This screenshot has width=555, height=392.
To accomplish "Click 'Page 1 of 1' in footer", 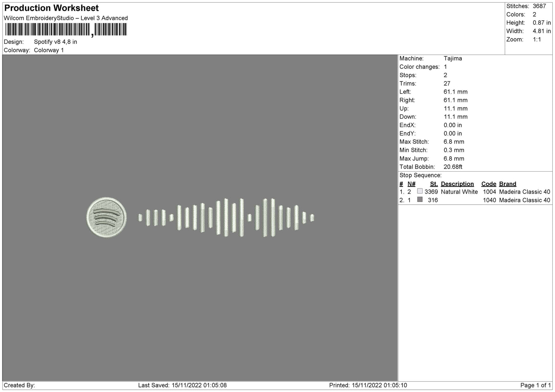I will point(535,385).
